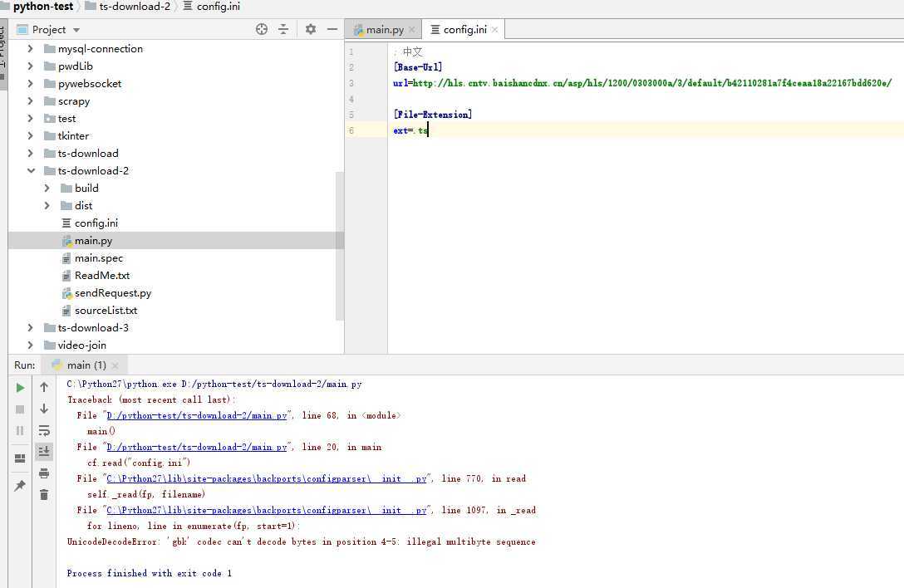Expand the ts-download folder
This screenshot has width=904, height=588.
click(x=30, y=154)
